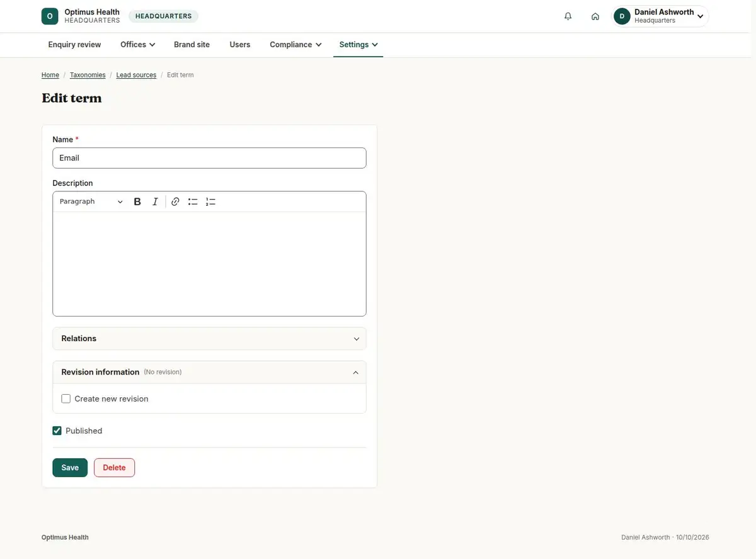The image size is (756, 559).
Task: Toggle bold formatting in Description editor
Action: [137, 201]
